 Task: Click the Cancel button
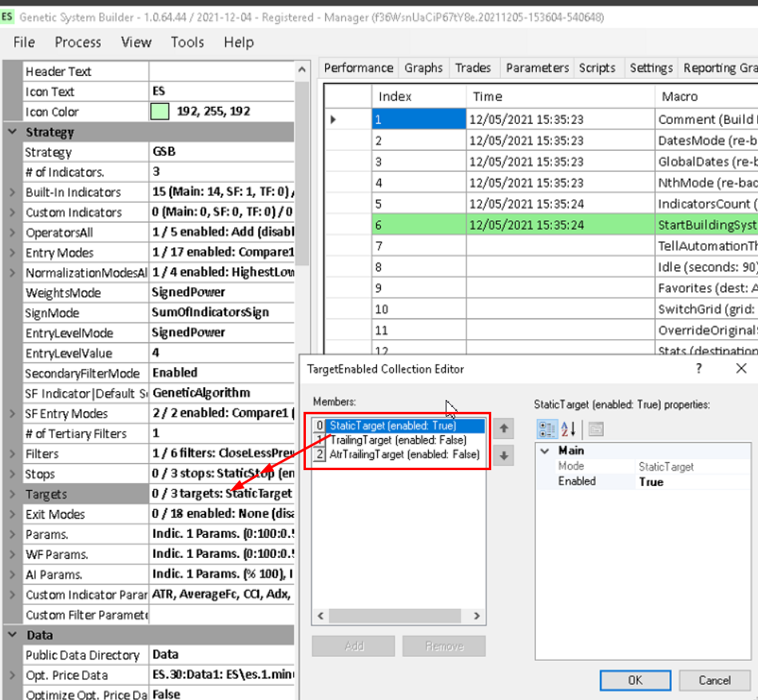pyautogui.click(x=714, y=680)
